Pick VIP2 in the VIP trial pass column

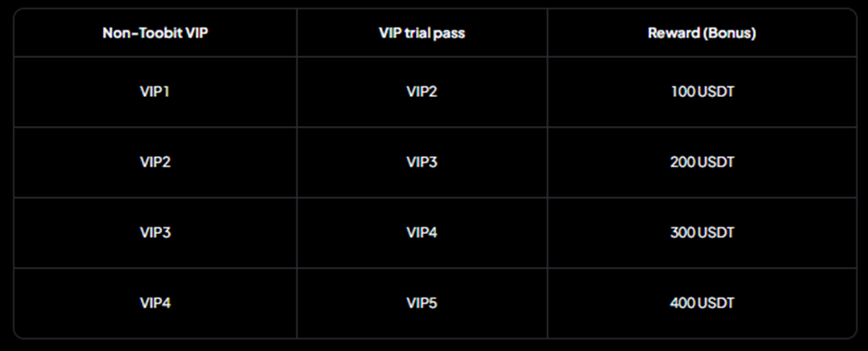(x=421, y=92)
